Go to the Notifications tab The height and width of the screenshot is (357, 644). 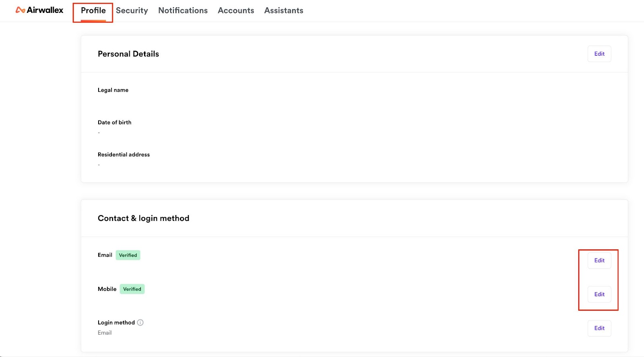point(183,10)
